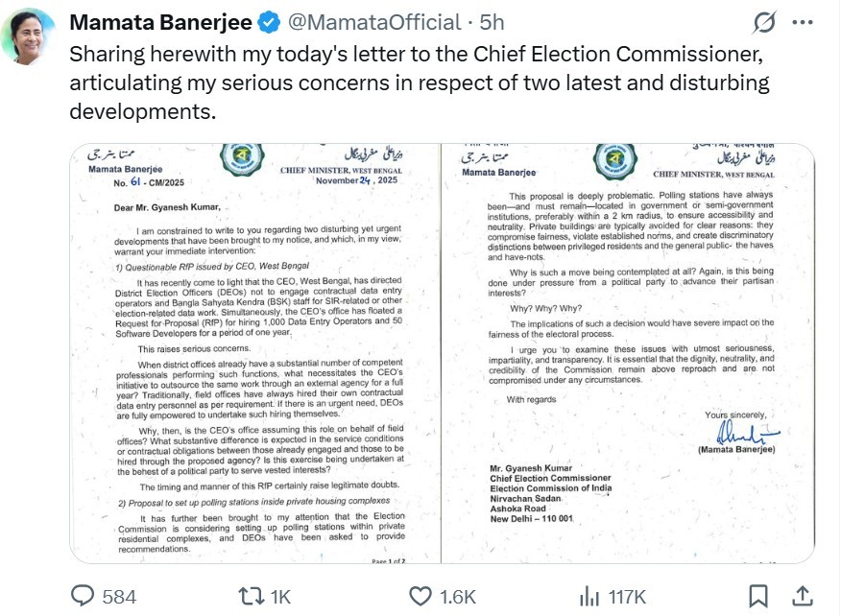This screenshot has width=841, height=616.
Task: Toggle the repost arrows icon
Action: coord(251,597)
